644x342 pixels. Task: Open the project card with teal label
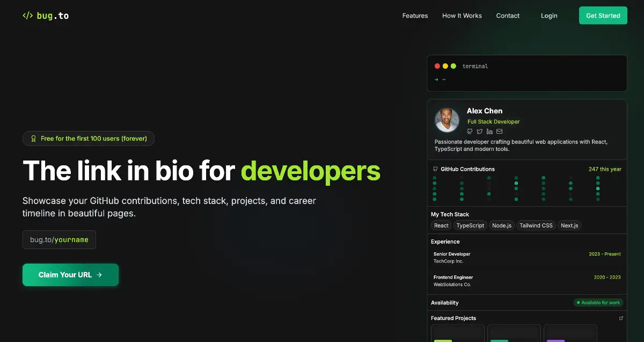tap(514, 333)
